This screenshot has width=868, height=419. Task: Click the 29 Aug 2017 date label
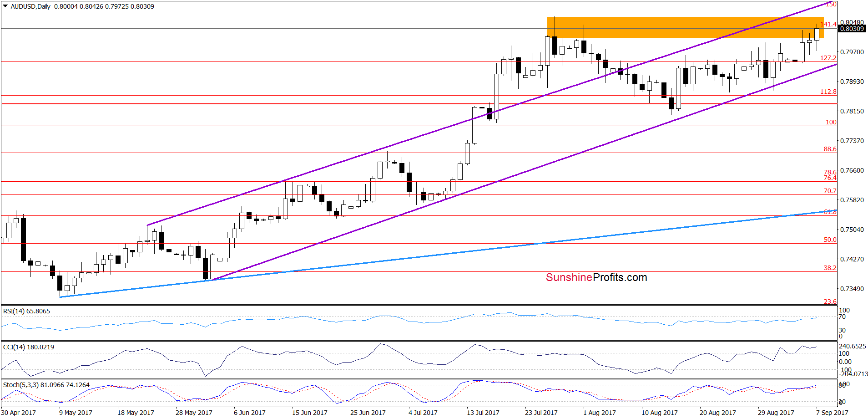776,413
